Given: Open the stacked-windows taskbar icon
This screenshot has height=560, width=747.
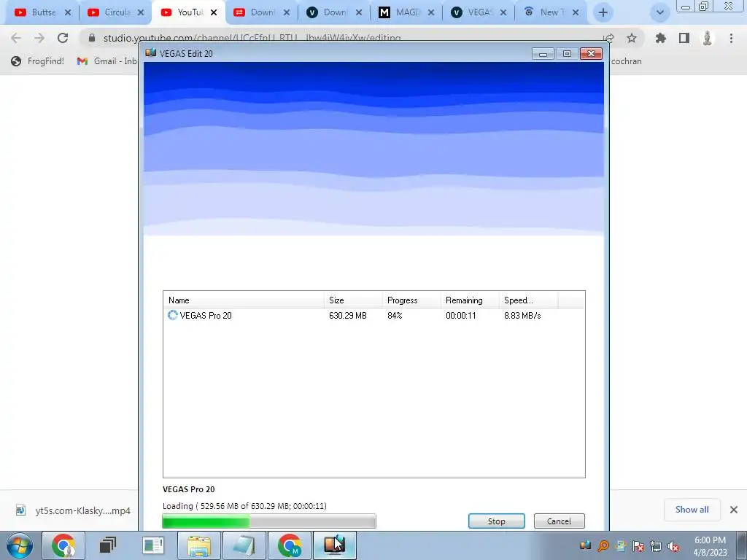Looking at the screenshot, I should point(108,545).
